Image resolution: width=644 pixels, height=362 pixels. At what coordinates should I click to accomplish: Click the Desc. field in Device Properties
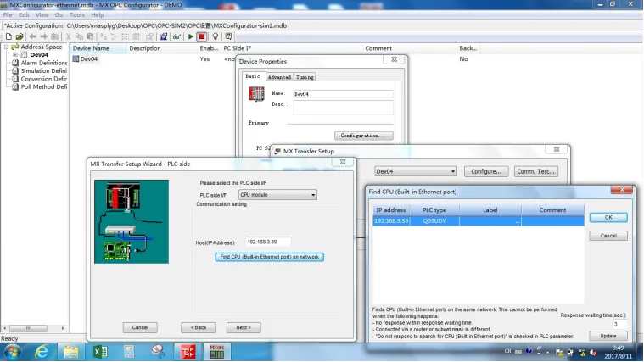pyautogui.click(x=343, y=108)
